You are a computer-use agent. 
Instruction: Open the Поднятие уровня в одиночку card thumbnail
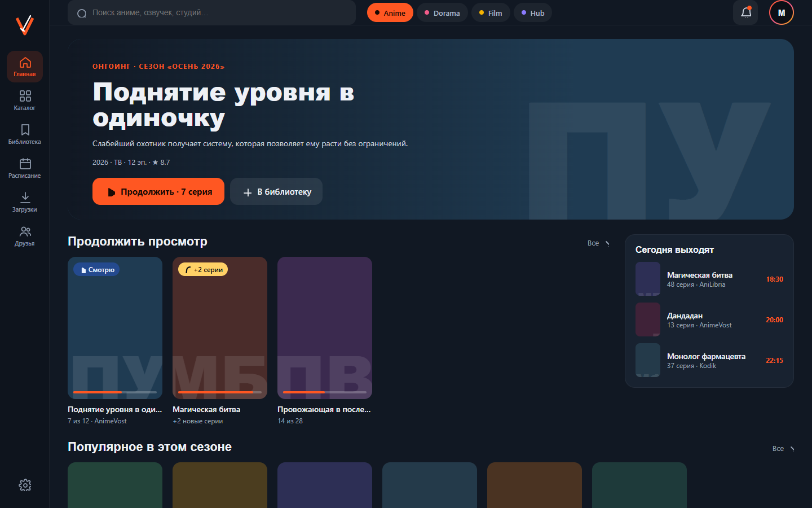115,328
